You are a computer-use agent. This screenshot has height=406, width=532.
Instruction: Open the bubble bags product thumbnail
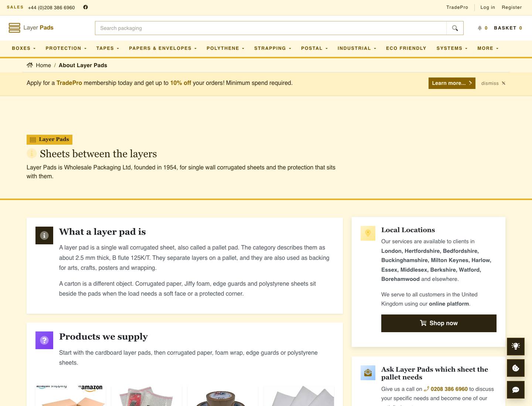147,396
